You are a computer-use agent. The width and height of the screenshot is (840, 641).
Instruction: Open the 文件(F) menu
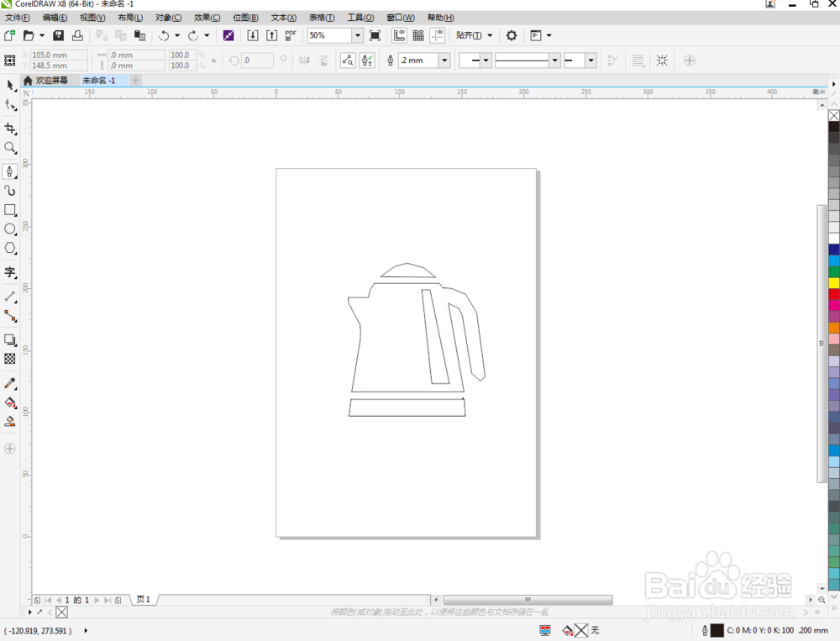click(17, 18)
